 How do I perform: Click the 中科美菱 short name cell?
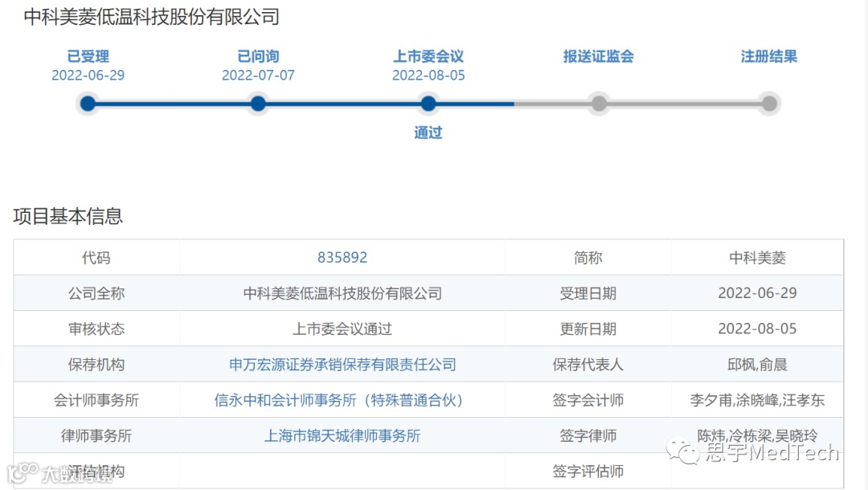757,258
